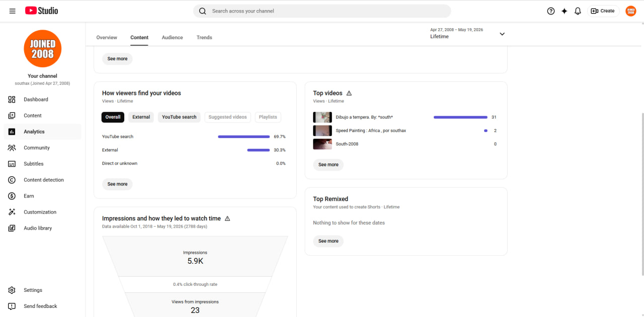
Task: Focus the Search across your channel field
Action: pyautogui.click(x=322, y=11)
